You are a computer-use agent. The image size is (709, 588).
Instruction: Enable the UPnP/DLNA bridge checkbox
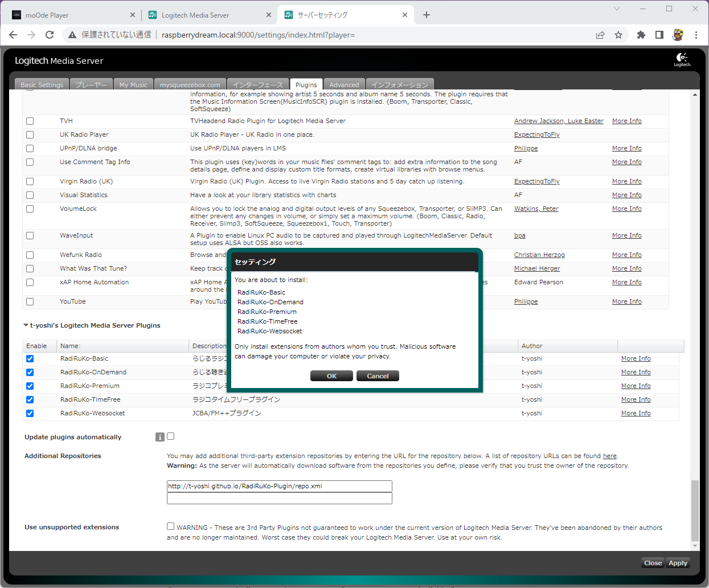pos(30,149)
